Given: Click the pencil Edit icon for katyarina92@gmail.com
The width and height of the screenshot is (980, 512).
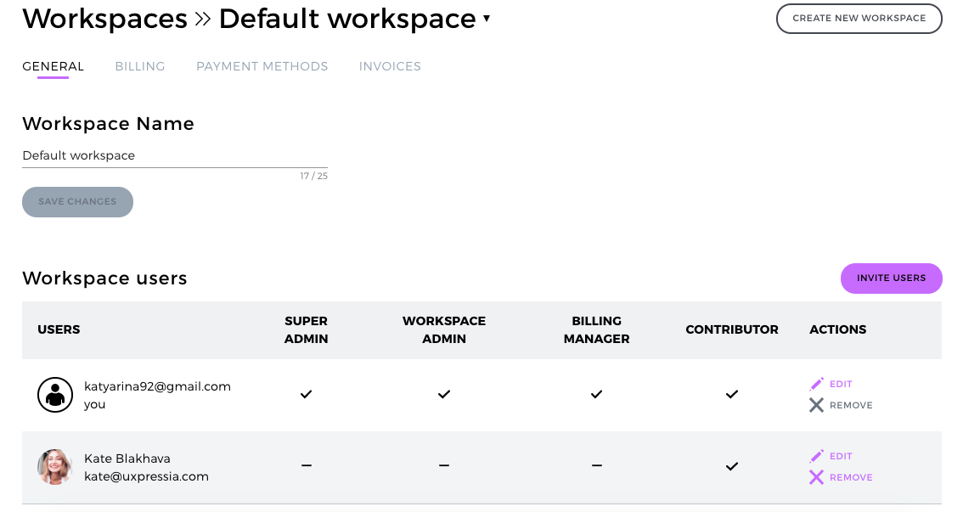Looking at the screenshot, I should pyautogui.click(x=816, y=384).
